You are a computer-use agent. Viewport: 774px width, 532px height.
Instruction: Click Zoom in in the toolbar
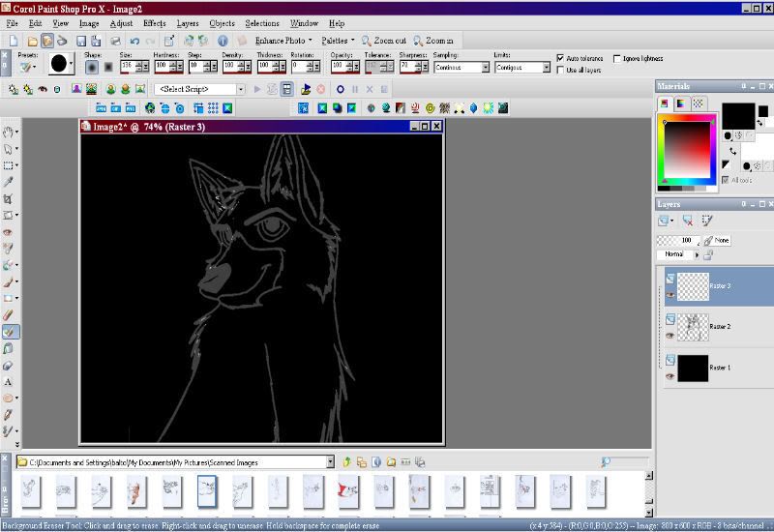click(x=433, y=41)
